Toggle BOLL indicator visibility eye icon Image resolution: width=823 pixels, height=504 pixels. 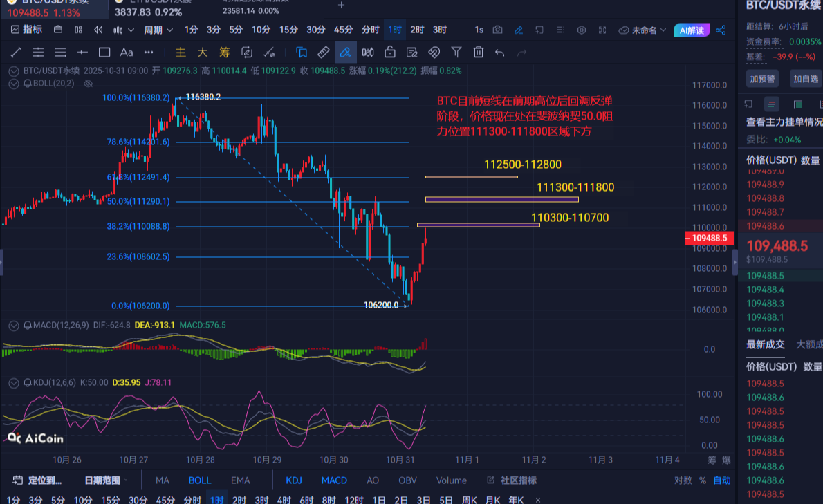(88, 84)
